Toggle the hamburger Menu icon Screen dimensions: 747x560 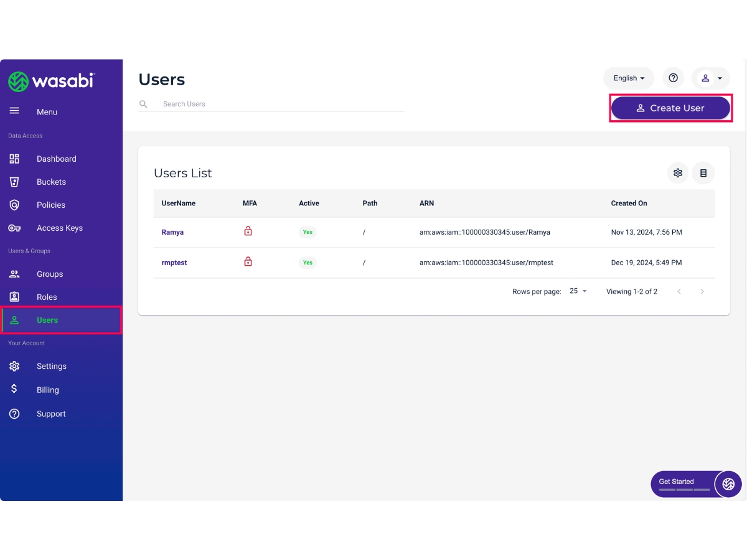click(x=14, y=111)
